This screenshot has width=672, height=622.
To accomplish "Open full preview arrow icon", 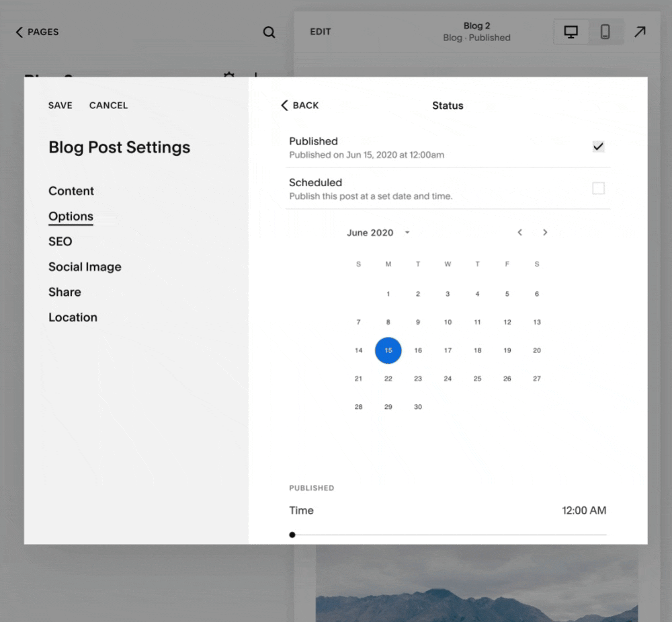I will (x=640, y=32).
